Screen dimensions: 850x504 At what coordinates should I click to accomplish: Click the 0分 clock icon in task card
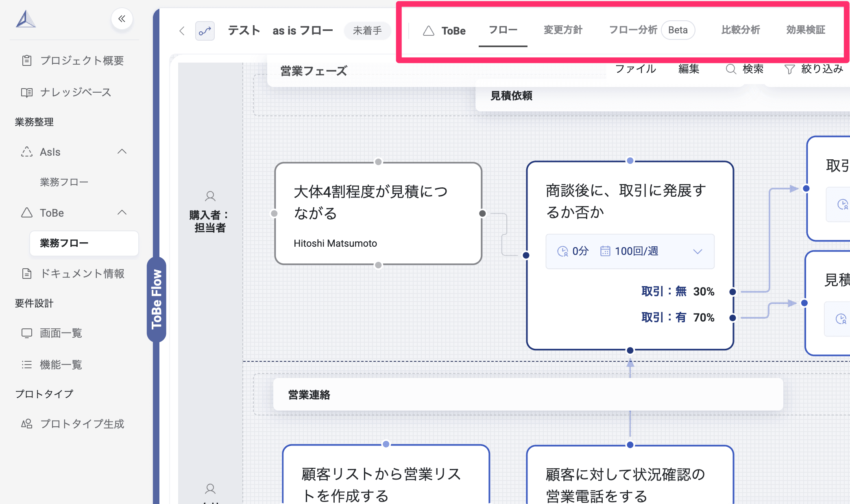click(x=562, y=251)
